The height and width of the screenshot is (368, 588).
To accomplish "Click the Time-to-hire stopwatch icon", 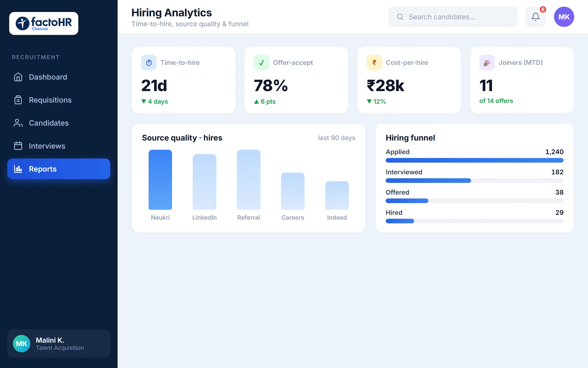I will 149,63.
